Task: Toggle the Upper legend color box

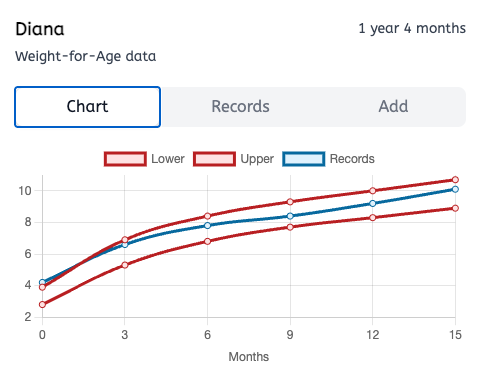Action: (x=214, y=159)
